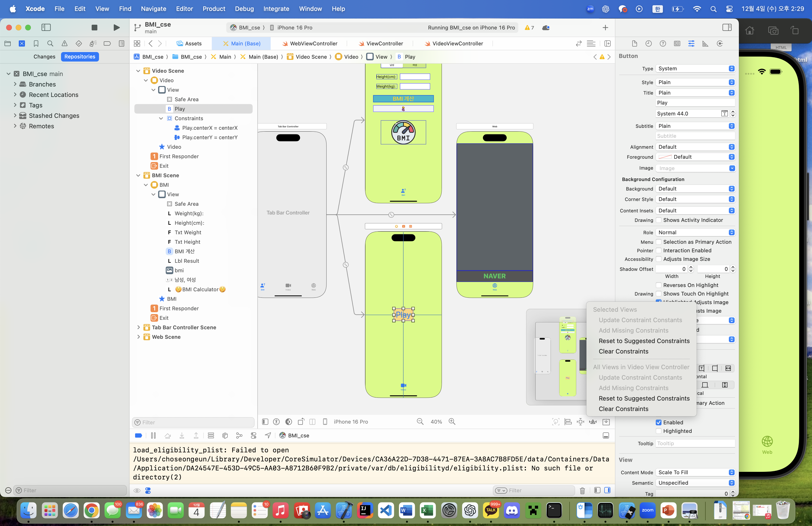Open the Product menu
Screen dimensions: 812x526
coord(214,9)
